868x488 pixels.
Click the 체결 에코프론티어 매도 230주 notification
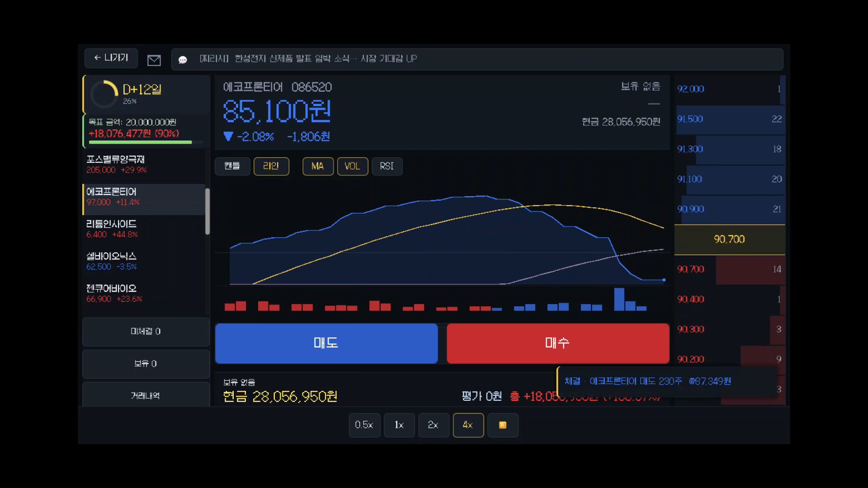(667, 382)
